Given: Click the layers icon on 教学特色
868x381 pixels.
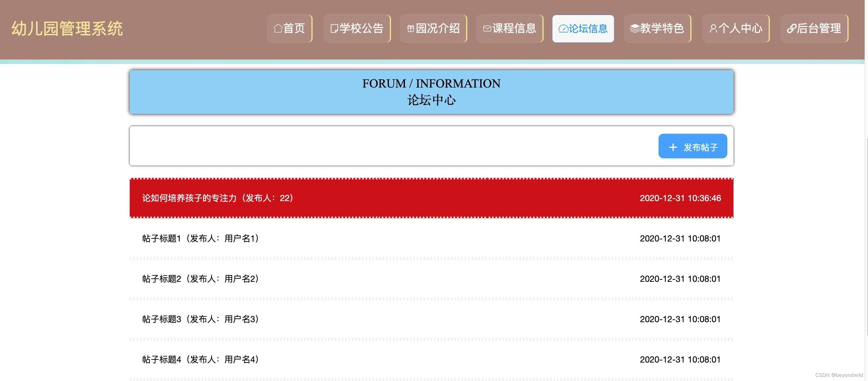Looking at the screenshot, I should 635,29.
